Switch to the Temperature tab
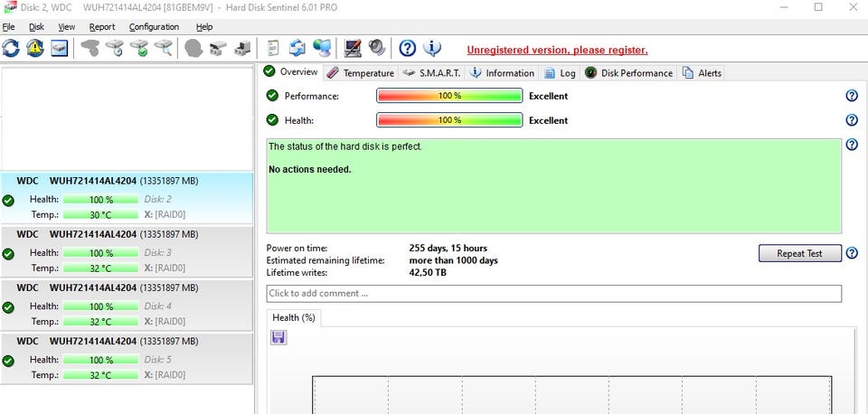Screen dimensions: 868x414 (x=360, y=72)
